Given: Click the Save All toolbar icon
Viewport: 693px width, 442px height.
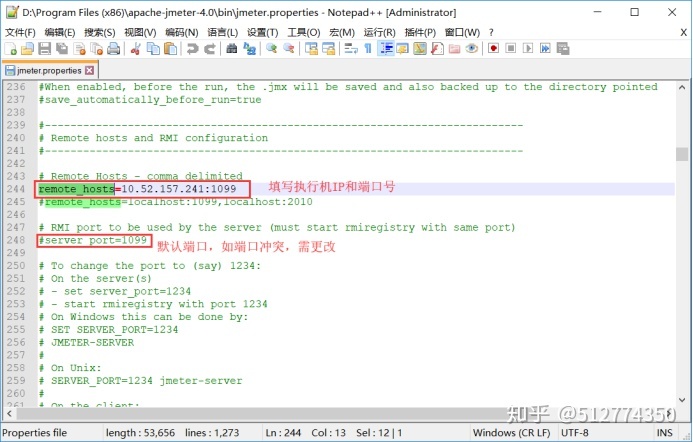Looking at the screenshot, I should (62, 49).
